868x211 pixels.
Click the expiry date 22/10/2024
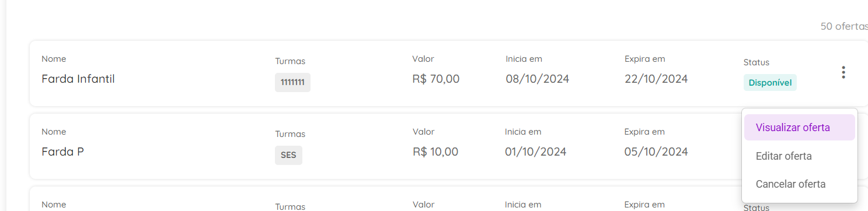tap(656, 79)
